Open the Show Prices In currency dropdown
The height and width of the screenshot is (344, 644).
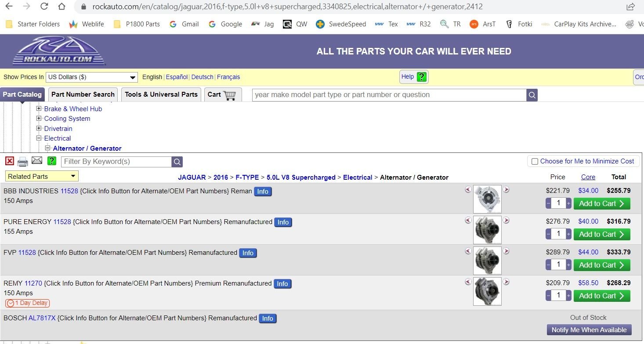[91, 77]
